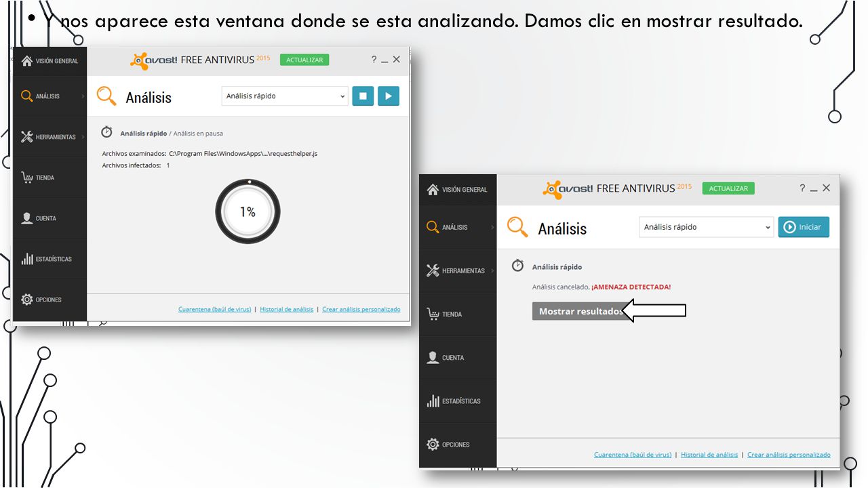Click ACTUALIZAR in the paused-scan window
The image size is (868, 488).
pyautogui.click(x=304, y=60)
